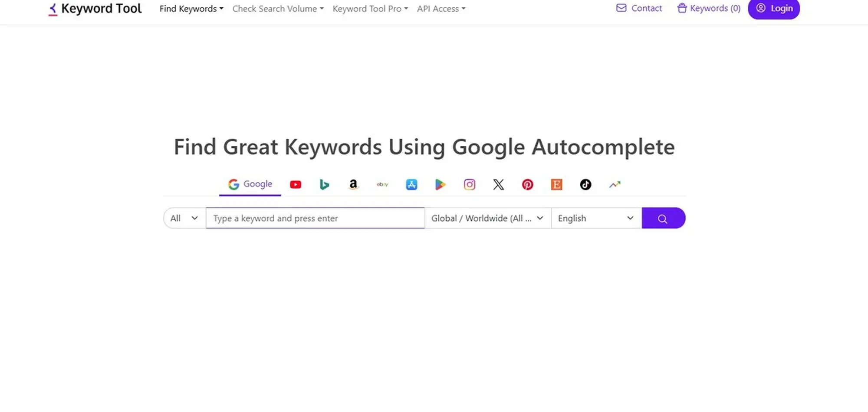Image resolution: width=868 pixels, height=412 pixels.
Task: Switch to the Bing keyword tab
Action: point(324,185)
